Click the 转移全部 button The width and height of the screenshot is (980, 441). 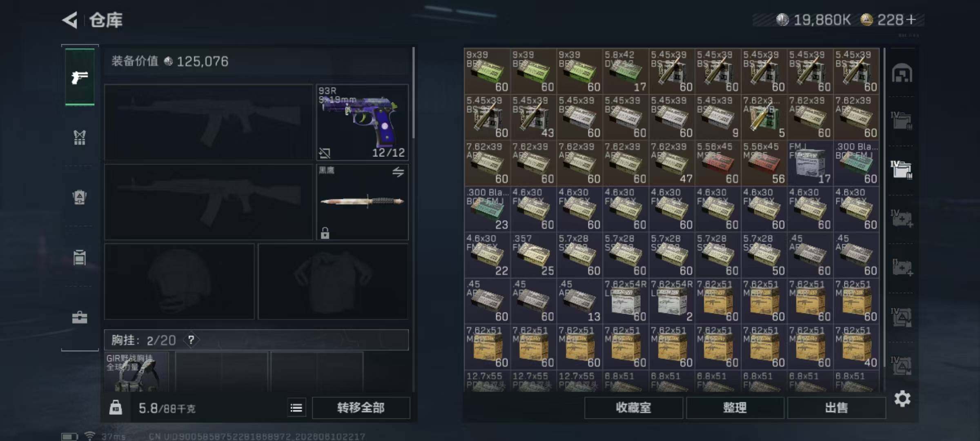361,408
